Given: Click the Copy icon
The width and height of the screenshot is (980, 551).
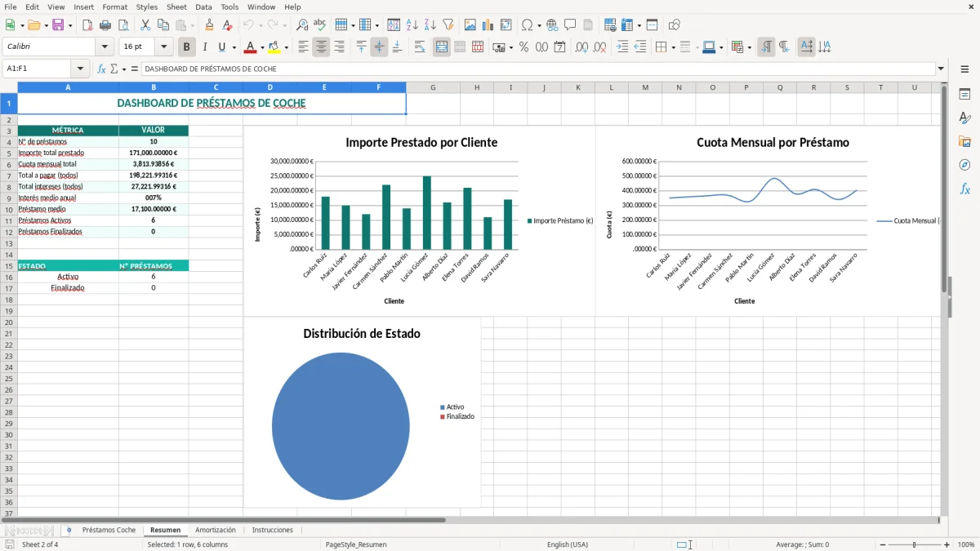Looking at the screenshot, I should coord(163,25).
